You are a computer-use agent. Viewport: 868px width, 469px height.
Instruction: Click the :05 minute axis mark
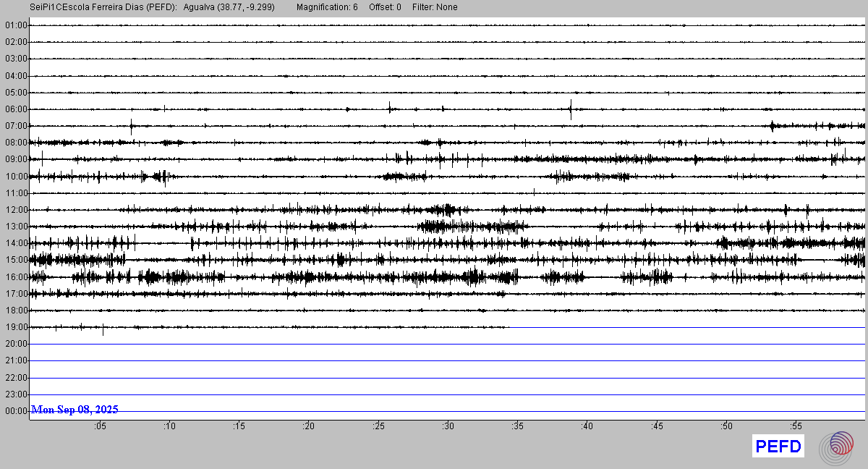click(x=100, y=427)
